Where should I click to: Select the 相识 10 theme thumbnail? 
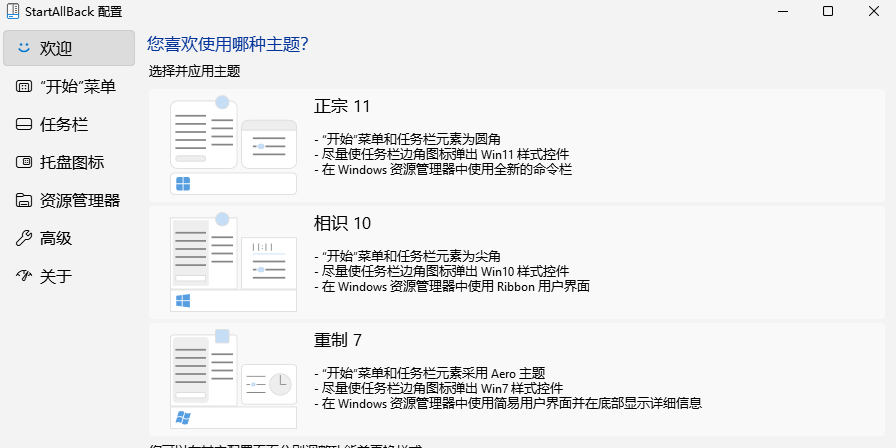coord(233,262)
